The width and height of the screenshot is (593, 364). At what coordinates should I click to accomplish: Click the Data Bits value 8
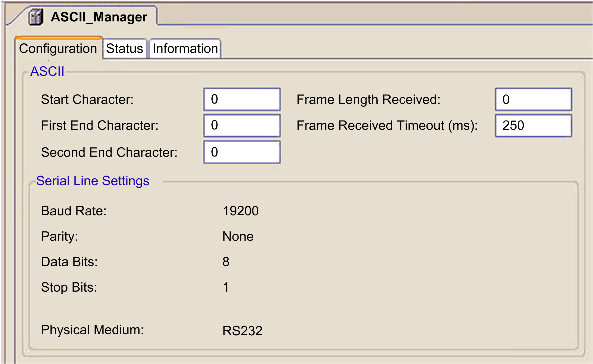point(226,262)
